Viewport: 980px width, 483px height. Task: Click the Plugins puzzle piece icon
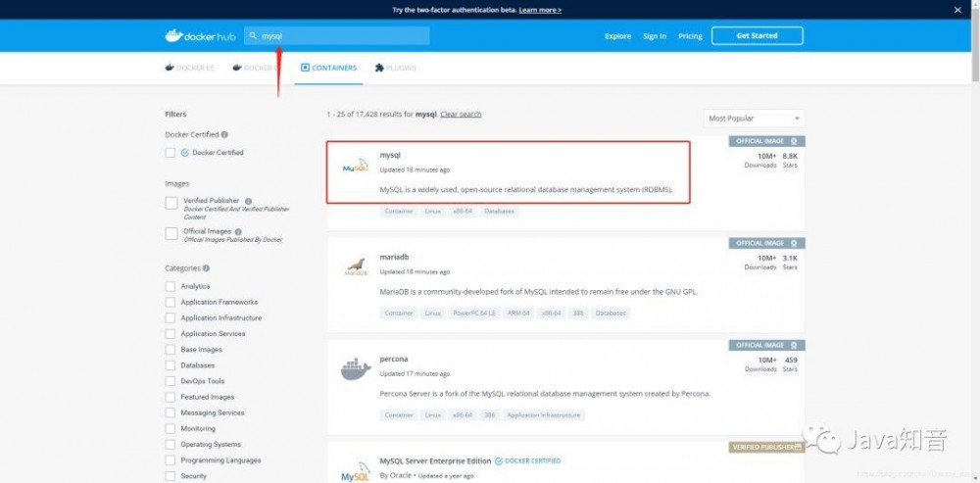pyautogui.click(x=378, y=68)
